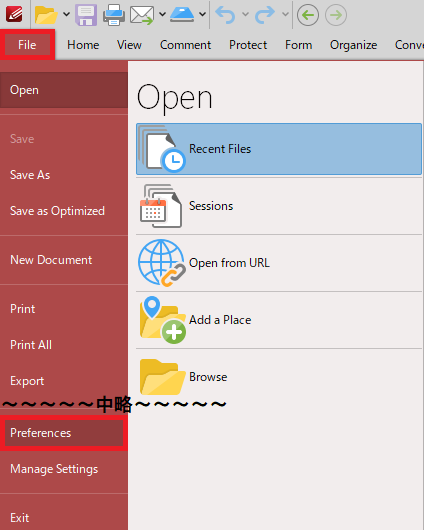Image resolution: width=424 pixels, height=530 pixels.
Task: Open the Undo history dropdown arrow
Action: [x=246, y=15]
